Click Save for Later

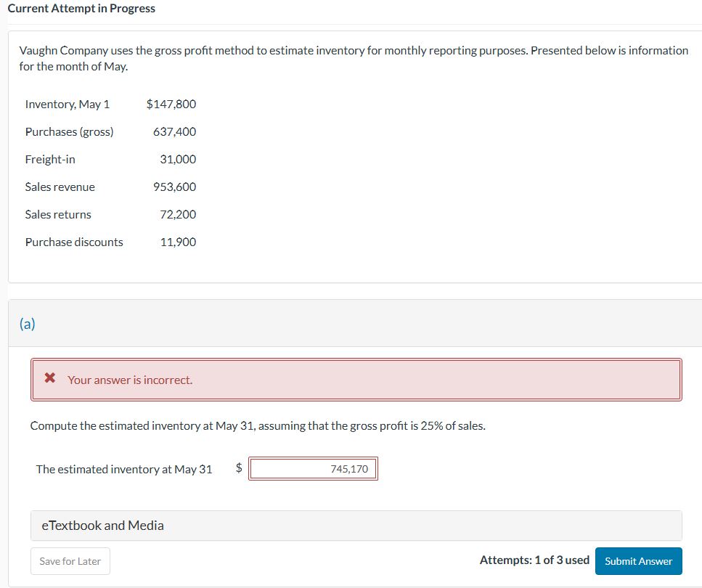(x=70, y=560)
